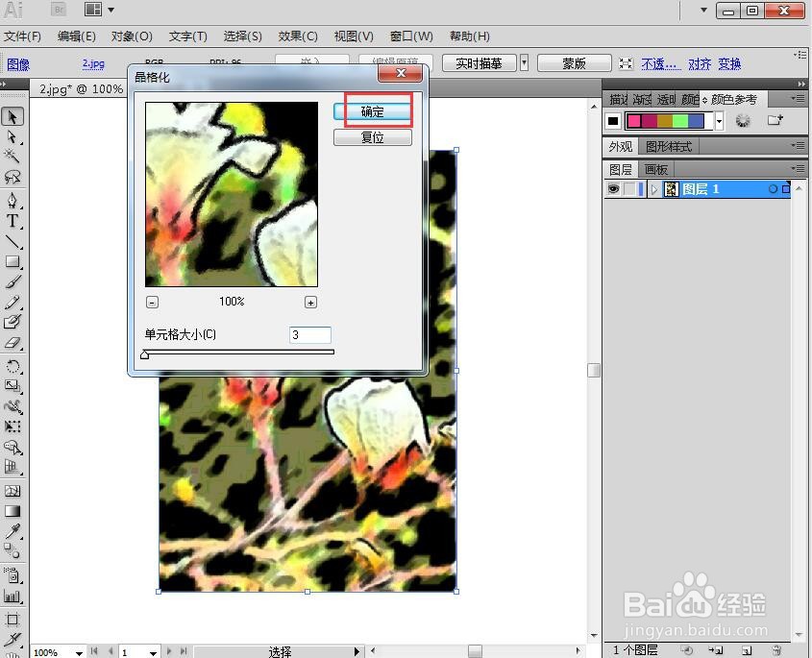Open the 对齐 panel link
The width and height of the screenshot is (812, 658).
pos(700,63)
